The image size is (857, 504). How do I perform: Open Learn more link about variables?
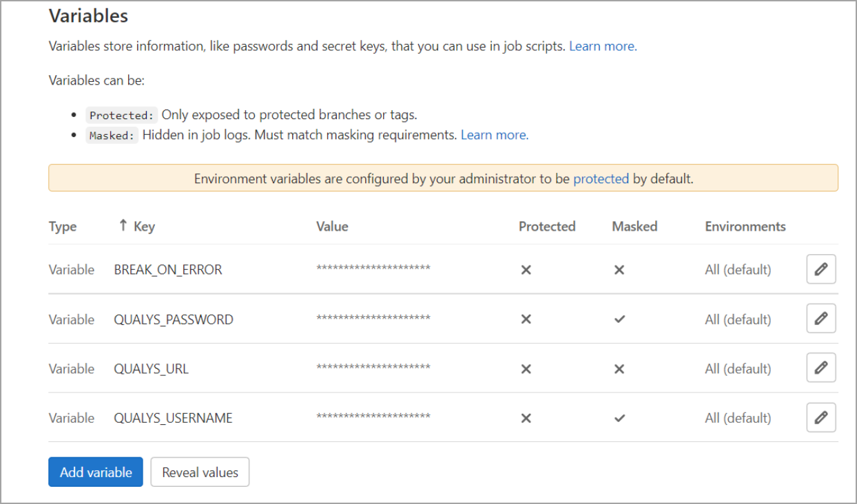[x=602, y=46]
